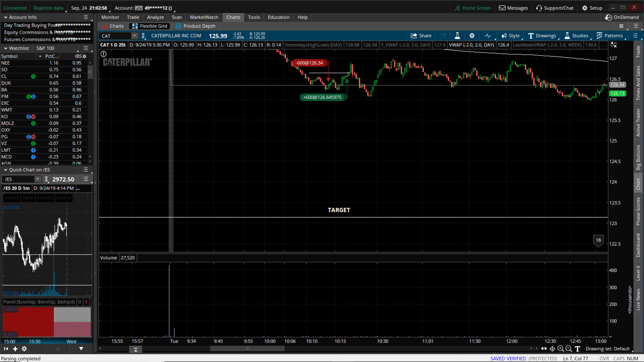Open Support/Chat headset
Viewport: 644px width, 362px height.
[555, 8]
